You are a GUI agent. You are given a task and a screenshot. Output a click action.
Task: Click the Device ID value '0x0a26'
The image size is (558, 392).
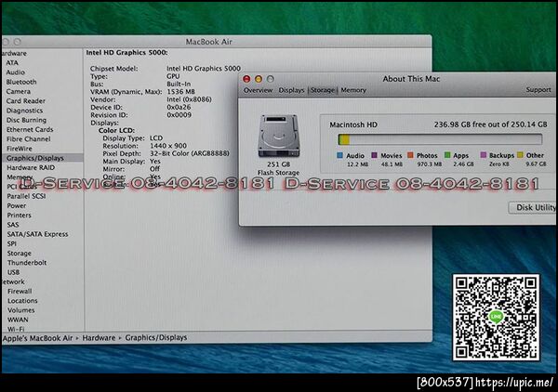[x=179, y=108]
